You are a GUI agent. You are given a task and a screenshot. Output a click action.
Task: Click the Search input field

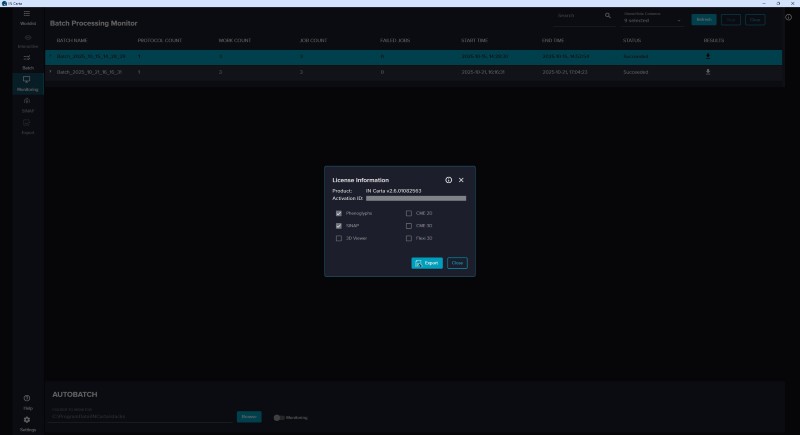pyautogui.click(x=579, y=16)
